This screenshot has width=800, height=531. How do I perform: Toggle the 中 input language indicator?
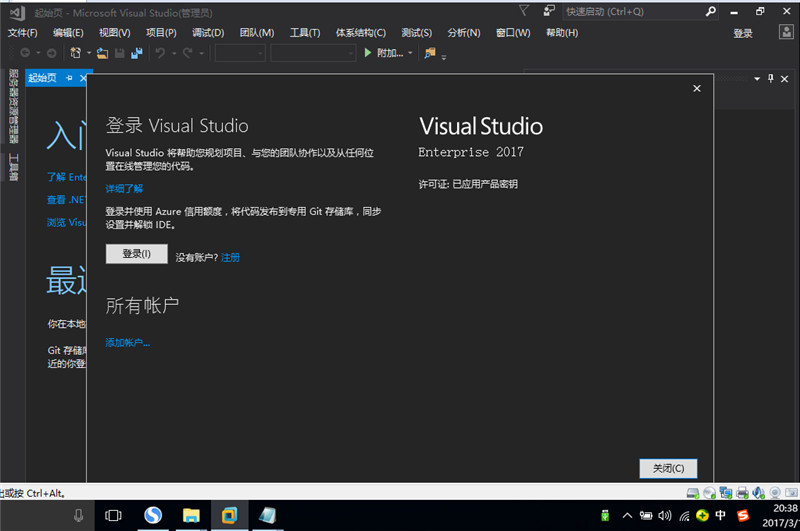click(720, 516)
